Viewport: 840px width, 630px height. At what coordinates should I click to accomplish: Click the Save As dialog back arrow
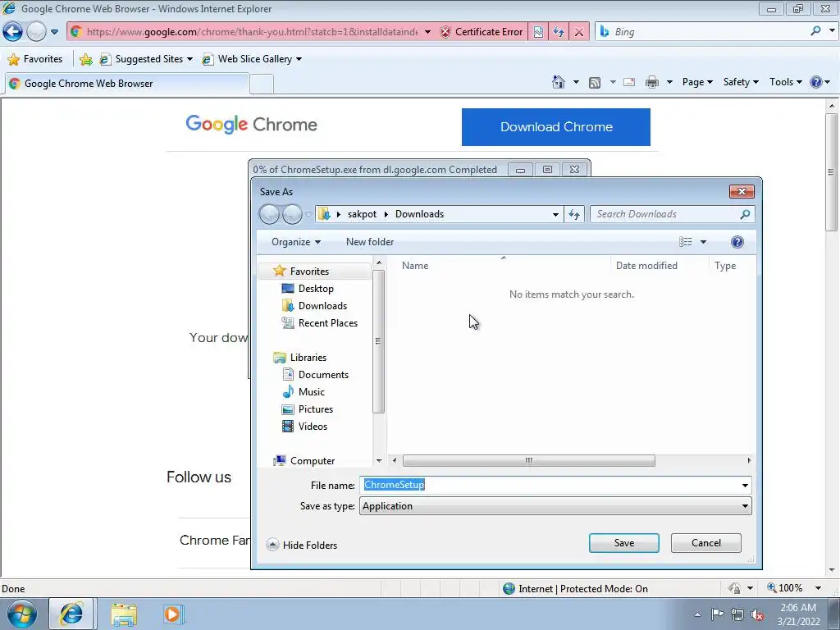(x=269, y=214)
